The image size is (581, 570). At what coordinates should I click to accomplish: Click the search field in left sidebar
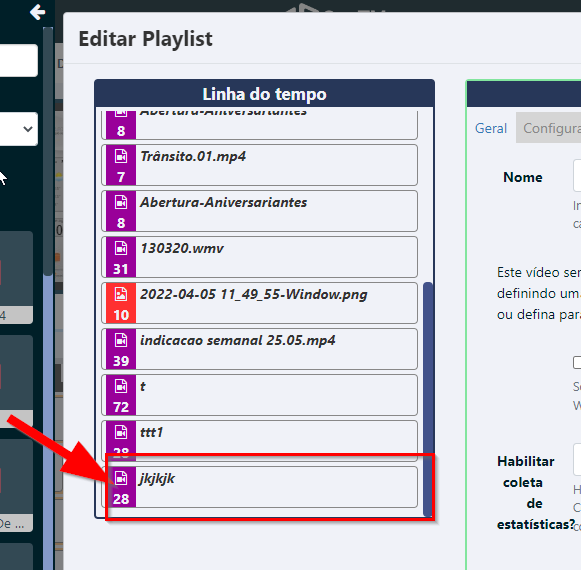19,60
